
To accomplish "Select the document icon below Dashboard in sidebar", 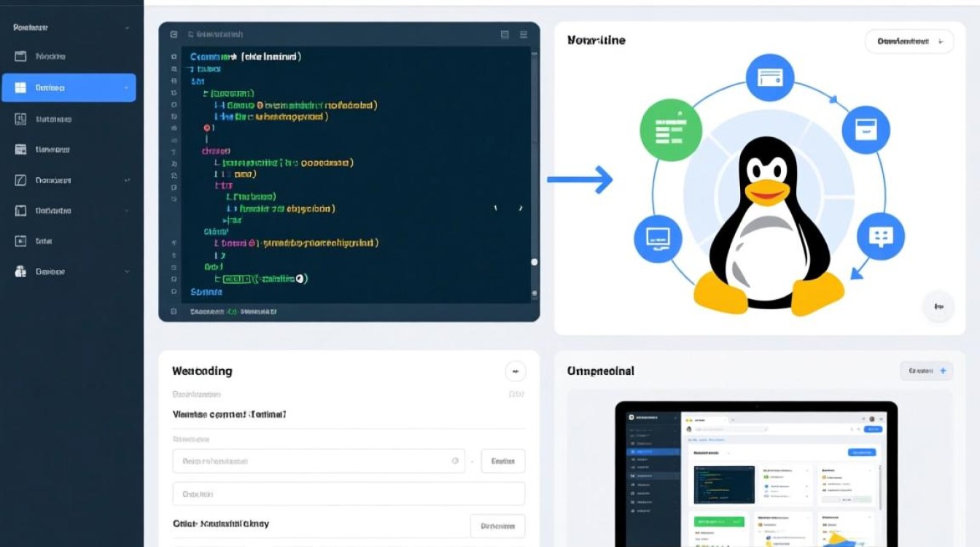I will [x=20, y=118].
